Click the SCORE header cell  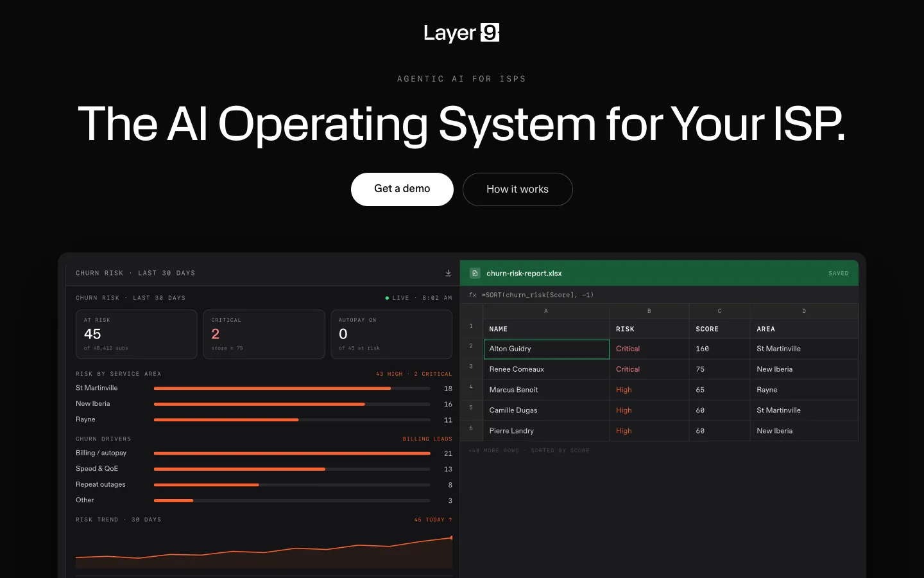[x=720, y=329]
